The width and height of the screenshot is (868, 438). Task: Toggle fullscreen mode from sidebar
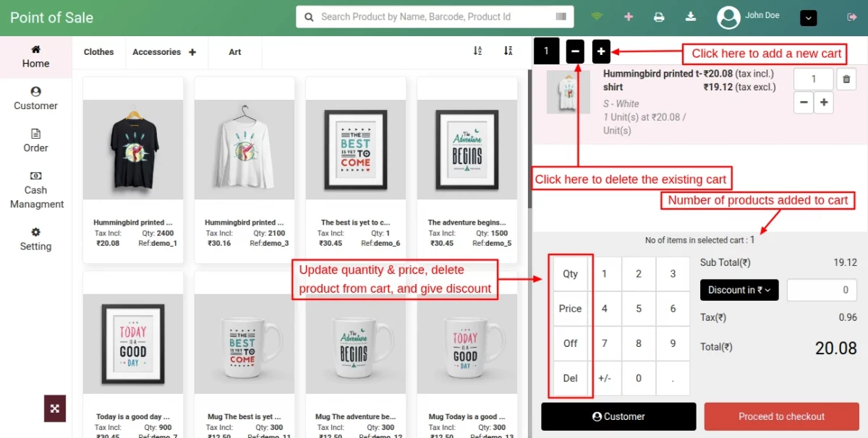point(55,408)
